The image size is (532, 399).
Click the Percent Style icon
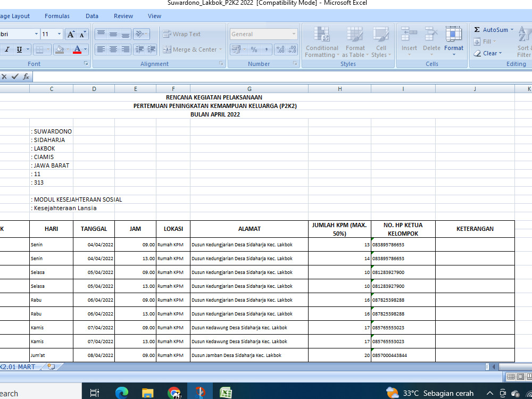(254, 49)
